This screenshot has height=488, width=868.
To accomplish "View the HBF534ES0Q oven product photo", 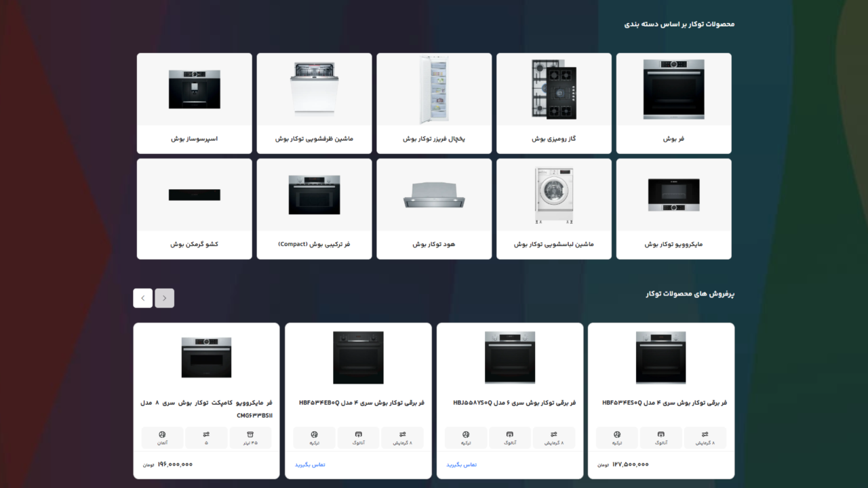I will [x=661, y=357].
